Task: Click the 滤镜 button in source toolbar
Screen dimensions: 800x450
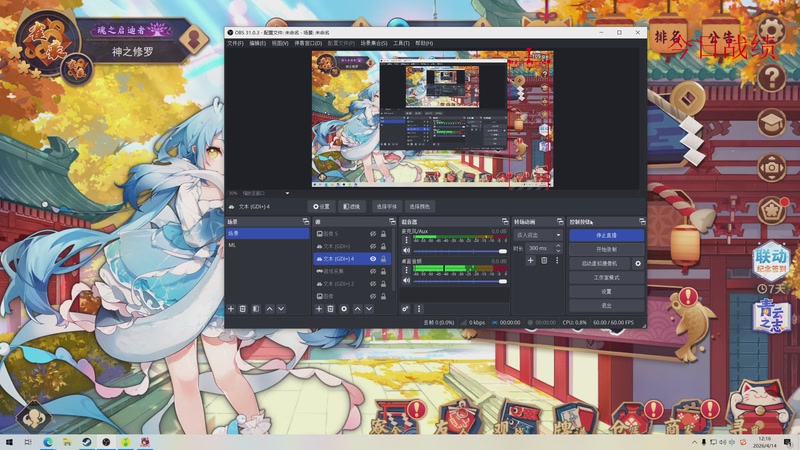Action: 352,207
